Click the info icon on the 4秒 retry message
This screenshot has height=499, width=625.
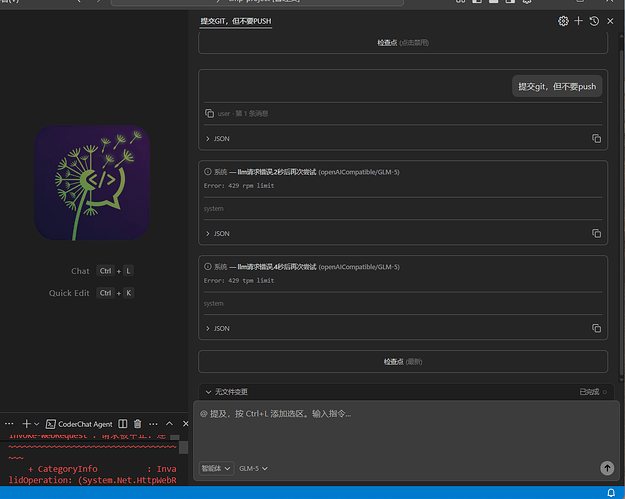click(208, 267)
